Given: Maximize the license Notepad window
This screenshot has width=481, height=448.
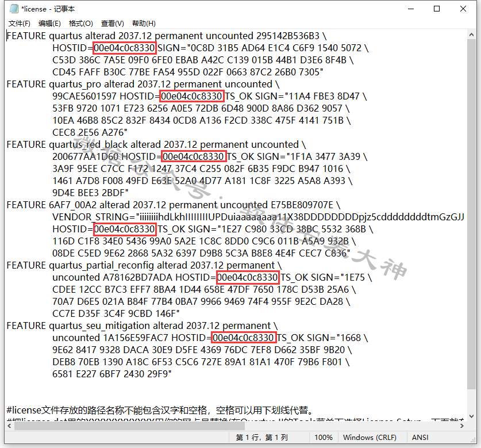Looking at the screenshot, I should [x=437, y=9].
